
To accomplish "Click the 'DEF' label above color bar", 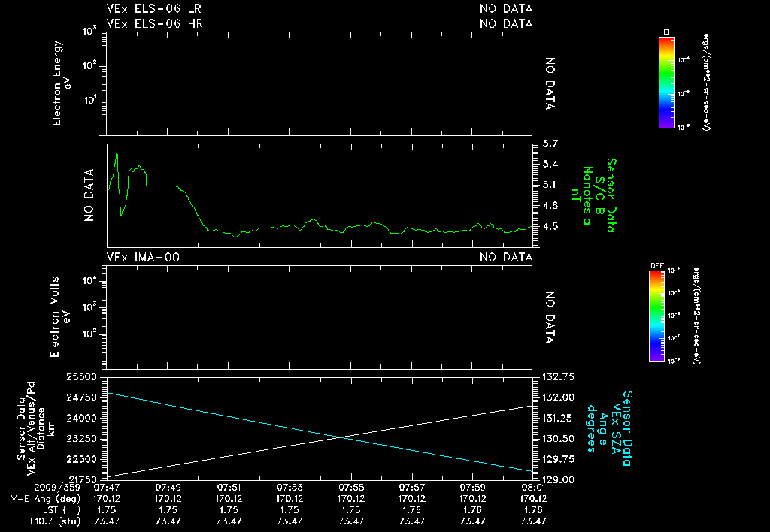I will [x=656, y=266].
